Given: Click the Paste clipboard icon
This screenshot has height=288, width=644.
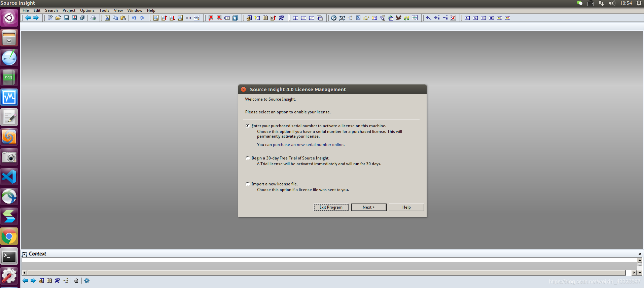Looking at the screenshot, I should 123,18.
